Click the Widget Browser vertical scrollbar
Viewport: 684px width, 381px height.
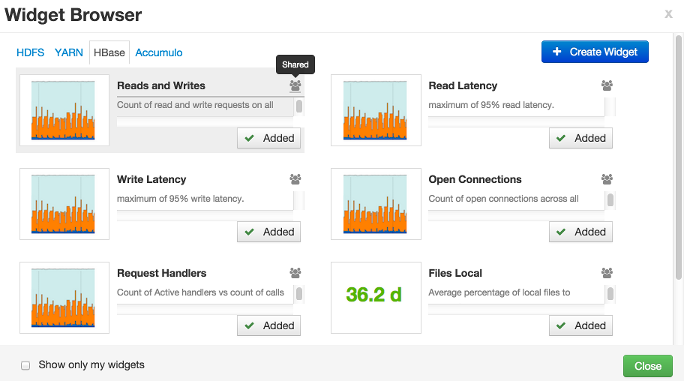tap(678, 157)
